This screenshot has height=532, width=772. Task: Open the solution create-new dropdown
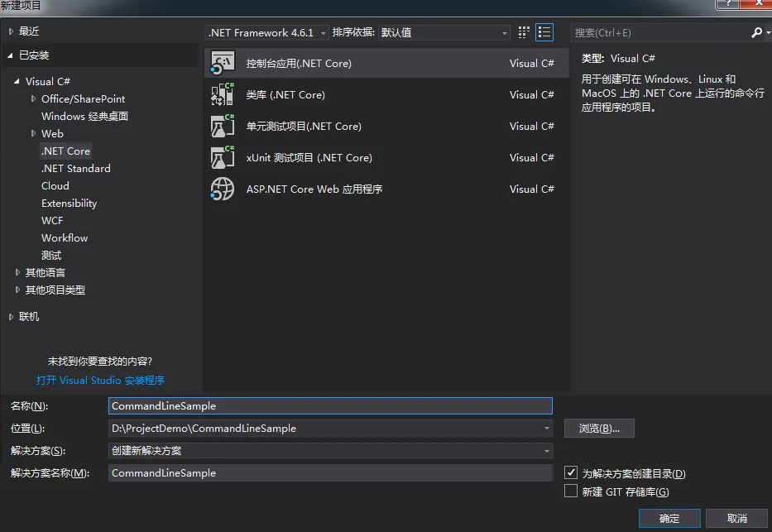[x=331, y=451]
